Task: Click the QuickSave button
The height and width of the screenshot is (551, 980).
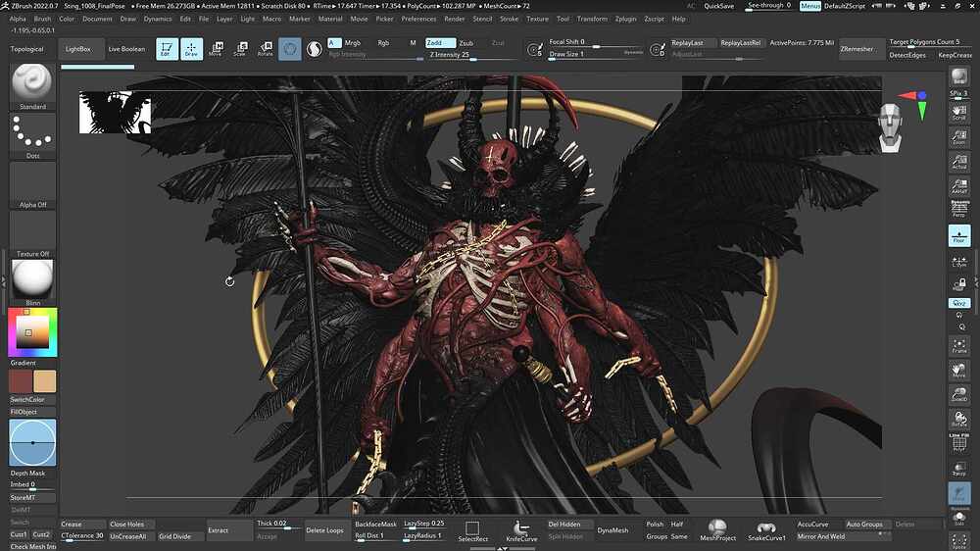Action: [x=718, y=6]
